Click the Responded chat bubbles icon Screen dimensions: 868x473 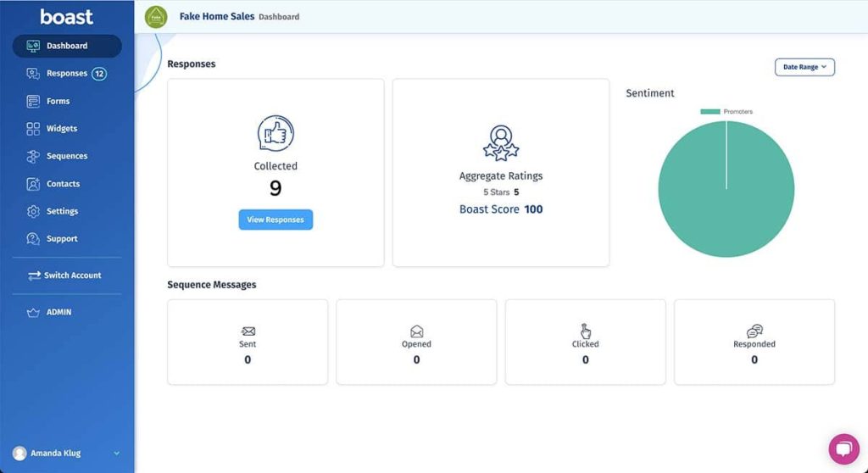[x=754, y=331]
